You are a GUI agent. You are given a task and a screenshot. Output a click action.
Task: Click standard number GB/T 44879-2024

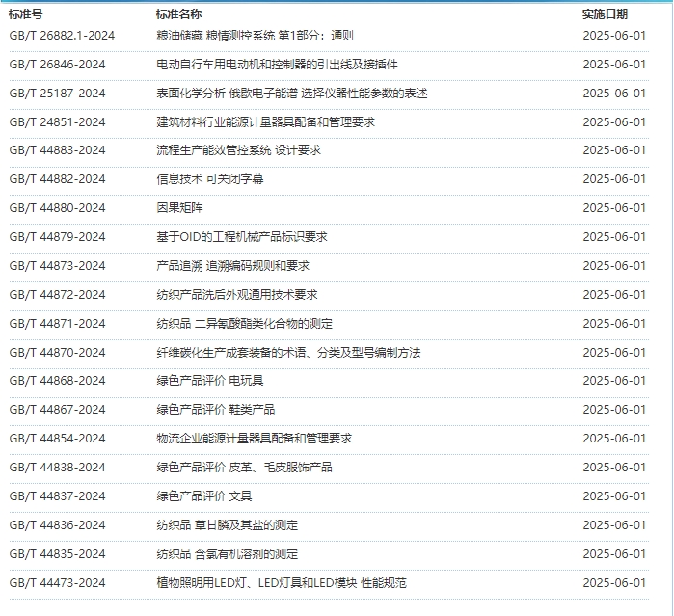point(57,237)
